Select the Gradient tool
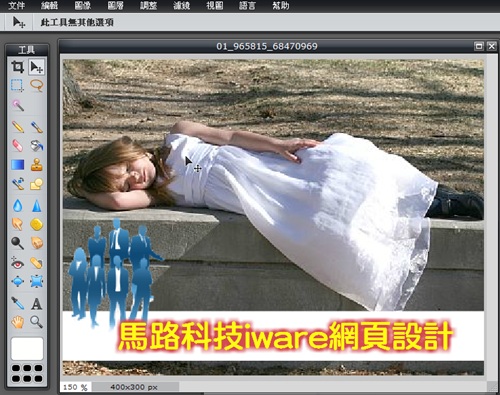The width and height of the screenshot is (500, 395). (x=18, y=165)
